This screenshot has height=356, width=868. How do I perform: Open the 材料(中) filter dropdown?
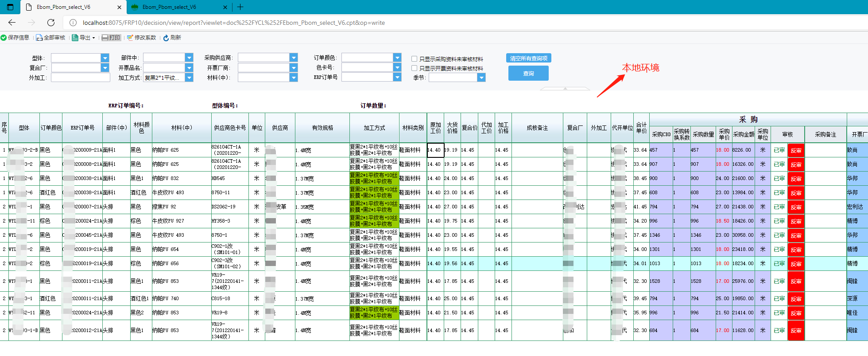tap(294, 78)
